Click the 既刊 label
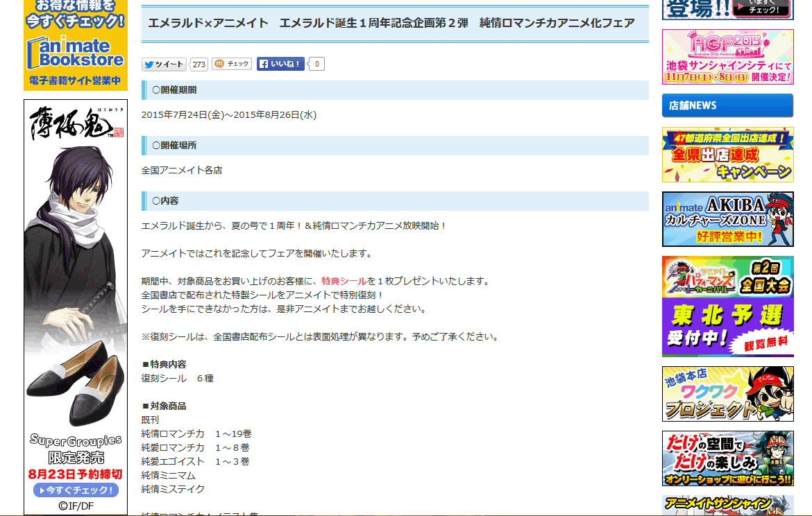The width and height of the screenshot is (812, 516). pos(150,420)
